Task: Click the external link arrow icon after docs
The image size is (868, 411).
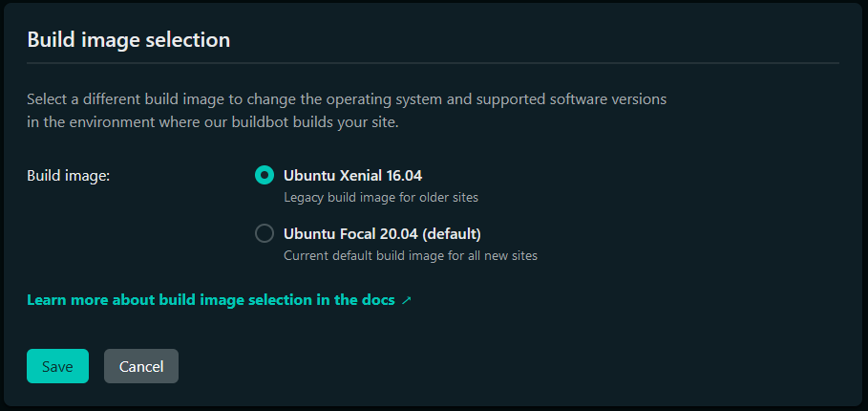Action: click(x=407, y=300)
